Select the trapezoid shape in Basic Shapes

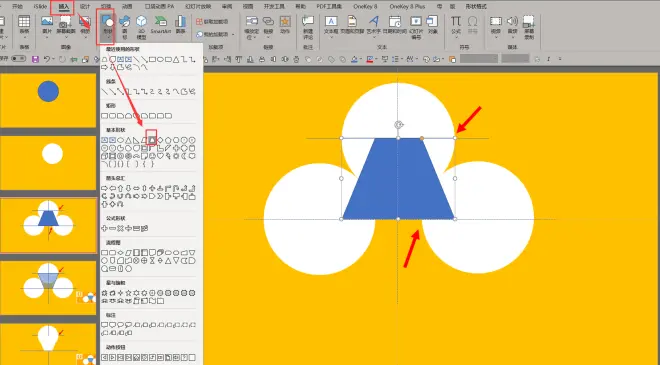point(152,139)
